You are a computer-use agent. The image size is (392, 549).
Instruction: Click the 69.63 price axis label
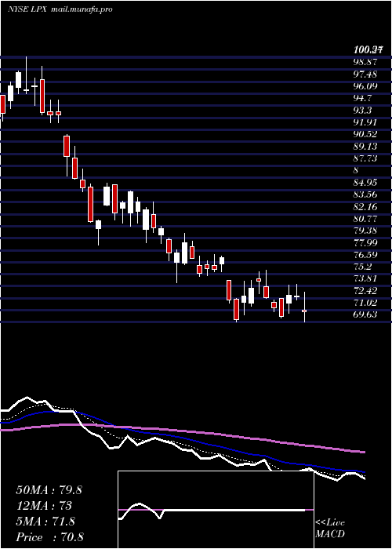tap(365, 315)
